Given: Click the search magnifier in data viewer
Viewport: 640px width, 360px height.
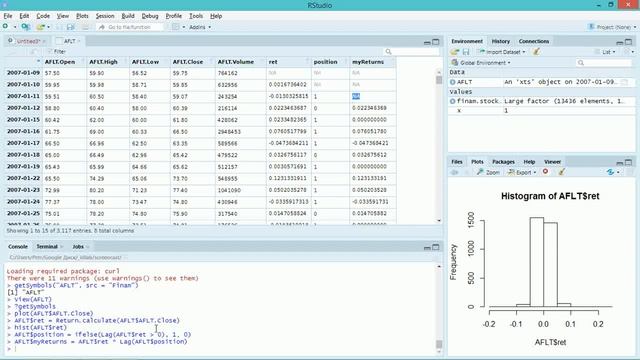Looking at the screenshot, I should [x=388, y=51].
